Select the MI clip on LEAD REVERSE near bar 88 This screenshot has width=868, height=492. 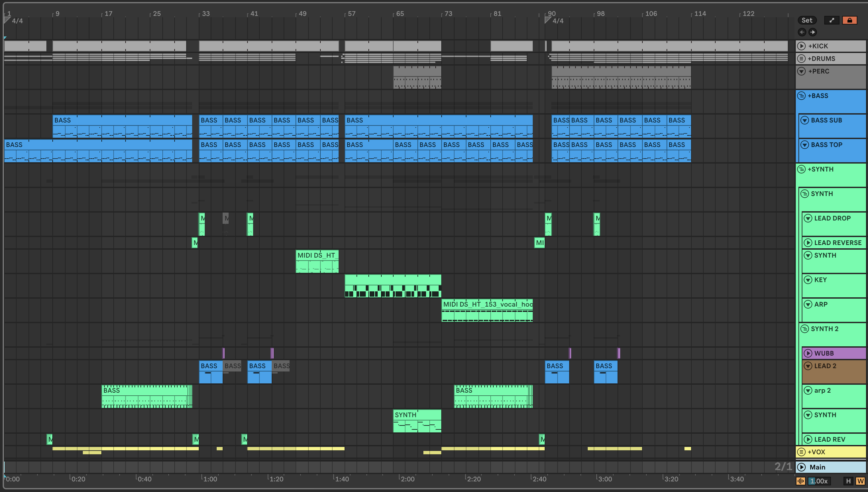(x=539, y=243)
